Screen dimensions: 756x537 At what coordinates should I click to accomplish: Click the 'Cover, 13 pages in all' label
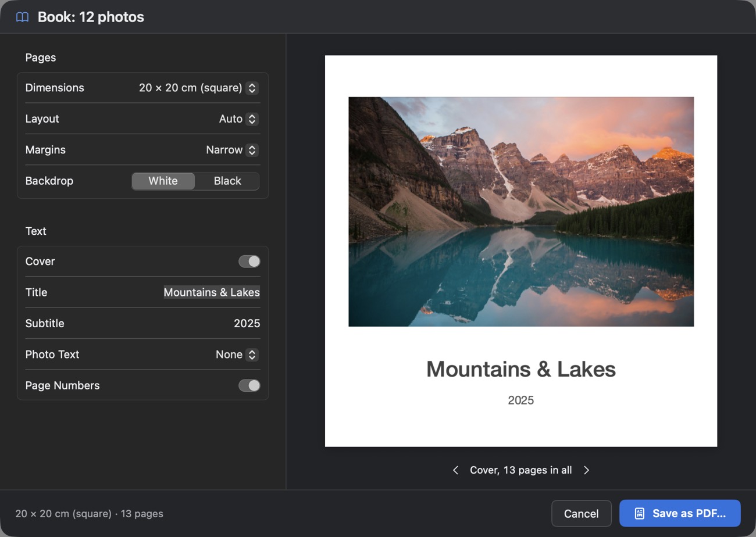pyautogui.click(x=521, y=470)
